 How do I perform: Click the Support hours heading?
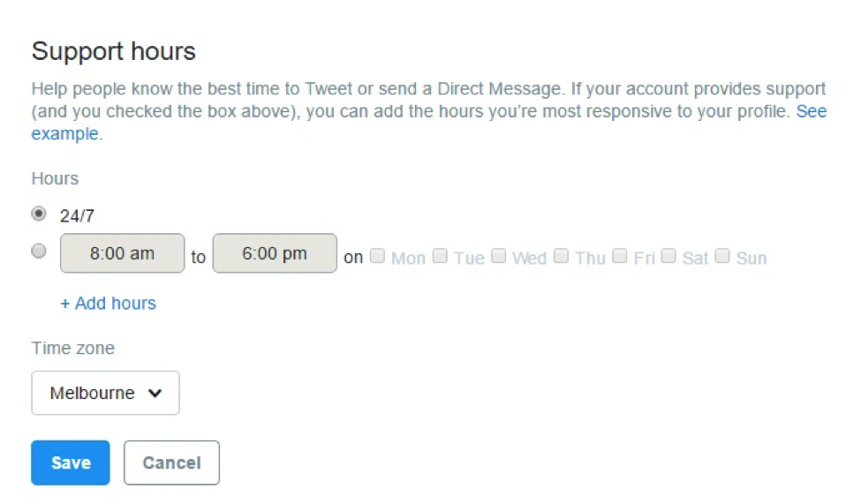(114, 51)
